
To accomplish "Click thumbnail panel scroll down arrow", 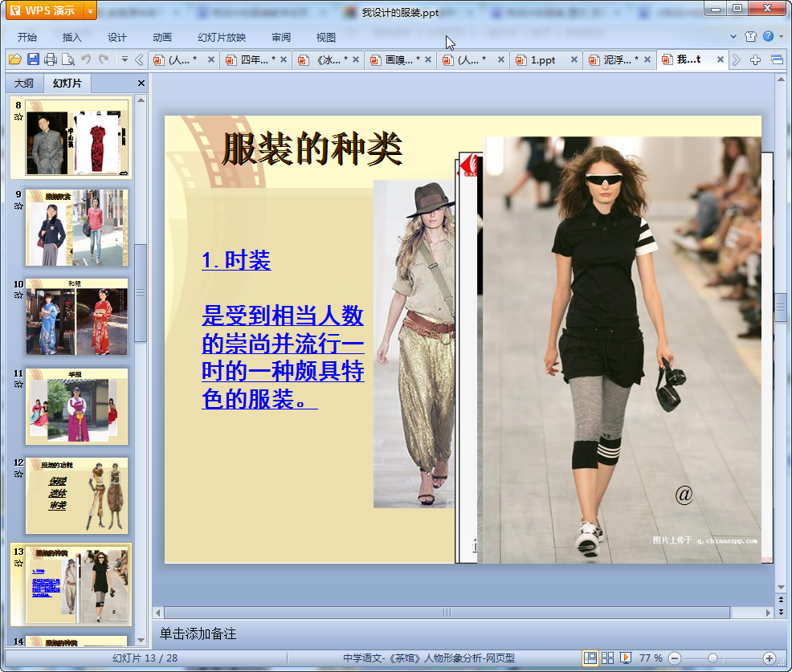I will coord(141,640).
